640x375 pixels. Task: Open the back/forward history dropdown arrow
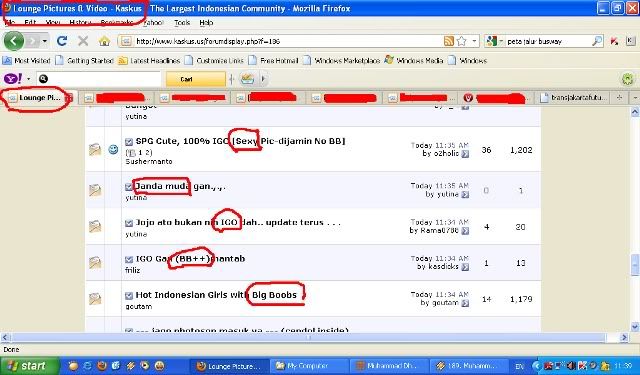click(44, 41)
